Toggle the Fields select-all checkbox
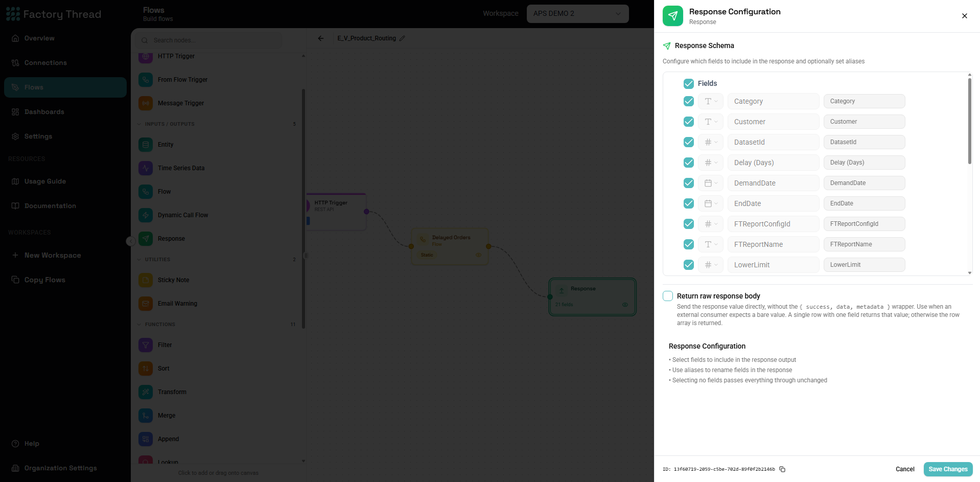Viewport: 980px width, 482px height. [689, 83]
